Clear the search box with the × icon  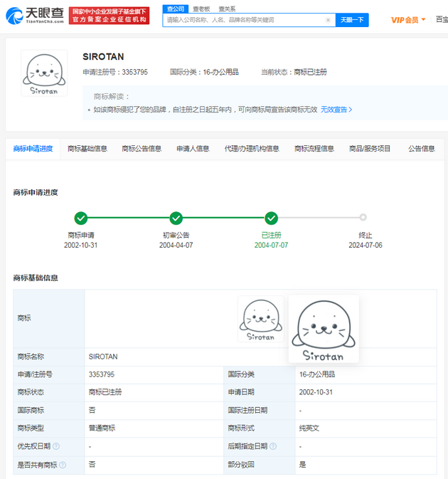click(x=328, y=20)
